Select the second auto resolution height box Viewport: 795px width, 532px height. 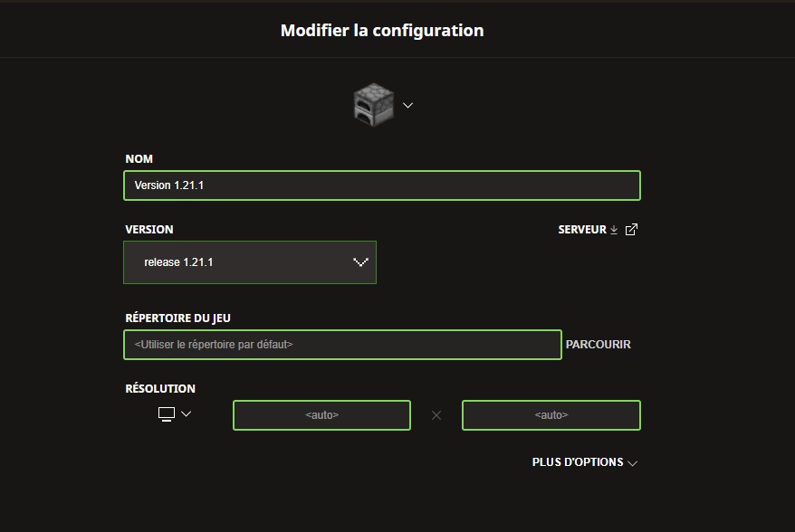coord(551,415)
